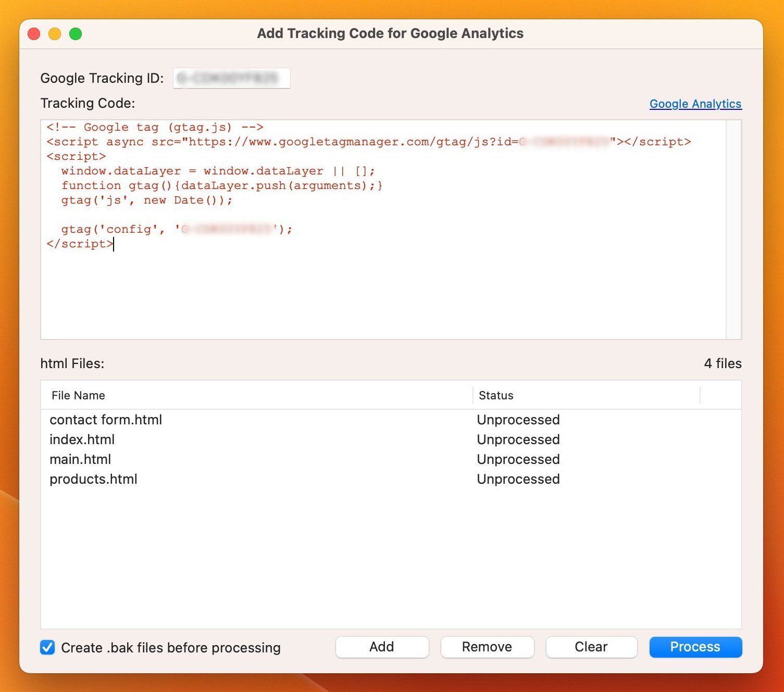Sort by the File Name column header
The image size is (784, 692).
click(x=257, y=395)
